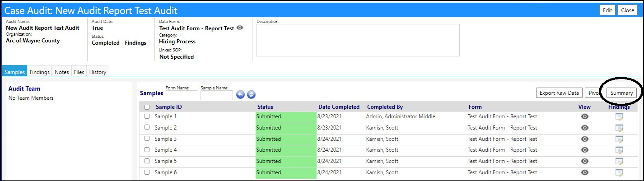Screen dimensions: 644x181
Task: Click Submitted status of Sample 4
Action: [x=286, y=150]
